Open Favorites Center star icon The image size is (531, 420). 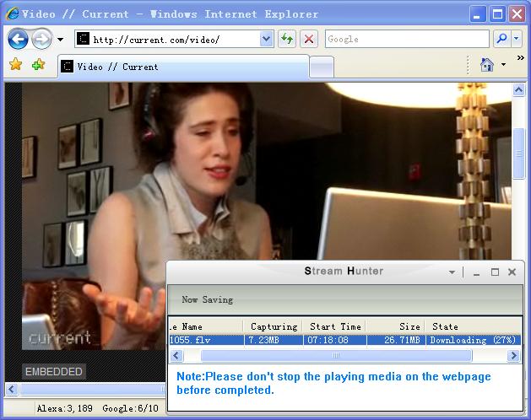[15, 64]
